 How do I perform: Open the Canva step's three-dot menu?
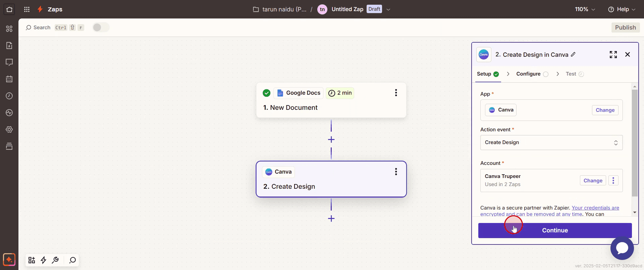coord(396,172)
